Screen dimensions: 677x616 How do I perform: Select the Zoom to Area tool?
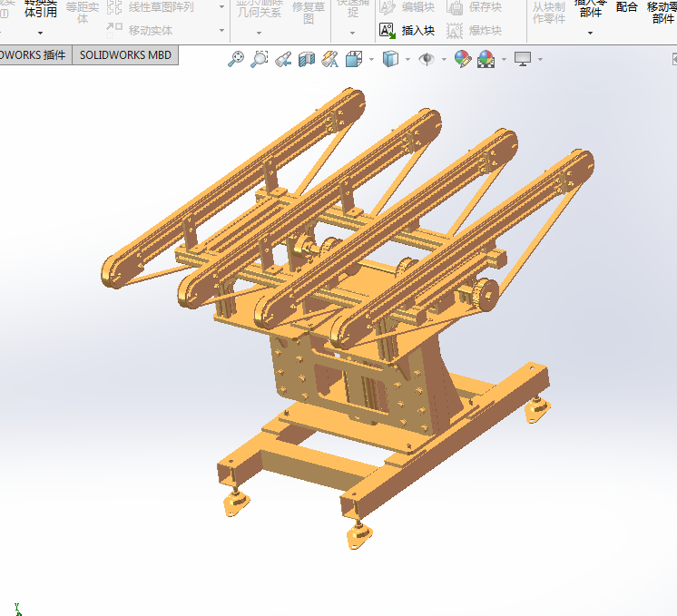(260, 59)
